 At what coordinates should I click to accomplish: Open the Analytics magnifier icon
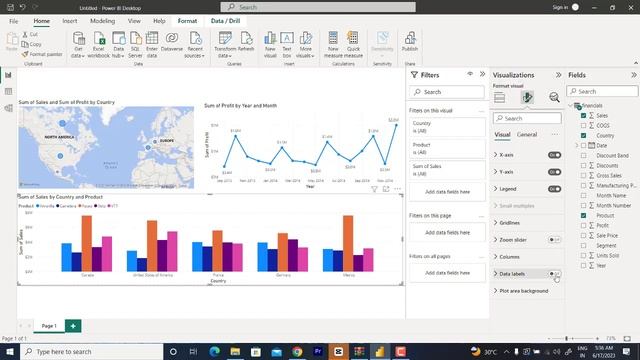554,97
